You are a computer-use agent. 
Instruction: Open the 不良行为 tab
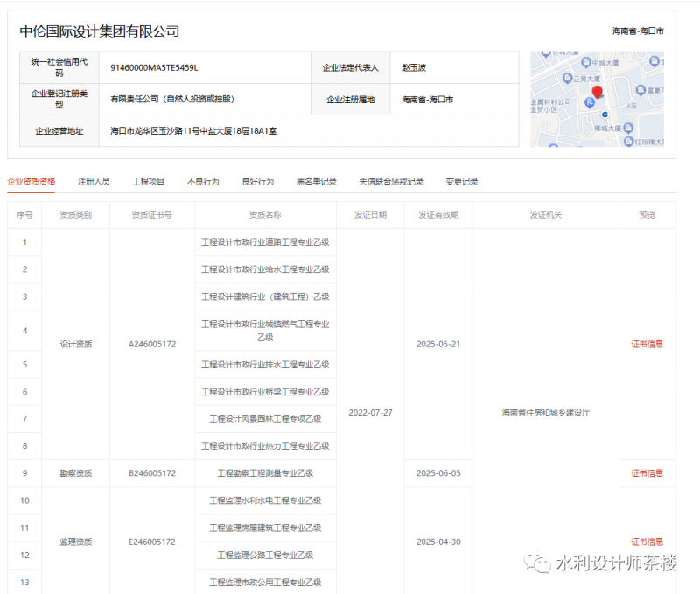[x=203, y=182]
